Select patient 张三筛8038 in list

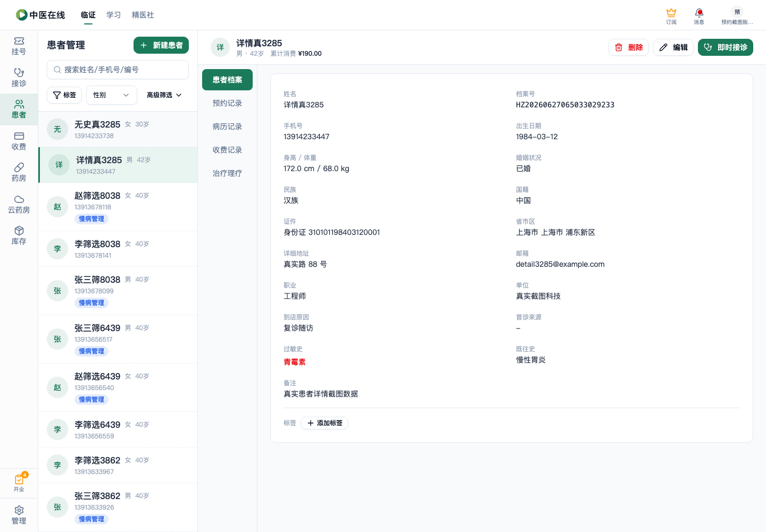[118, 291]
